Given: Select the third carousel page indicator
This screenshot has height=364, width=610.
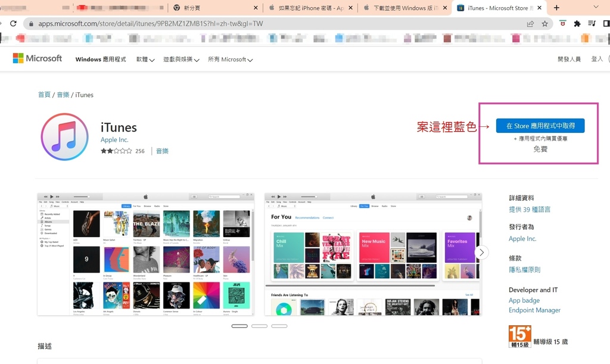Looking at the screenshot, I should [x=279, y=326].
